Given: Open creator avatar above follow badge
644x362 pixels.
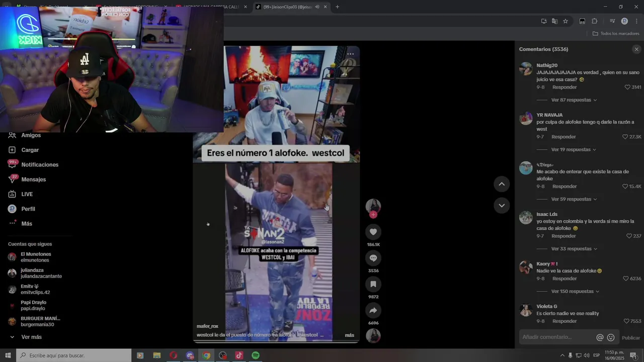Looking at the screenshot, I should [x=373, y=206].
